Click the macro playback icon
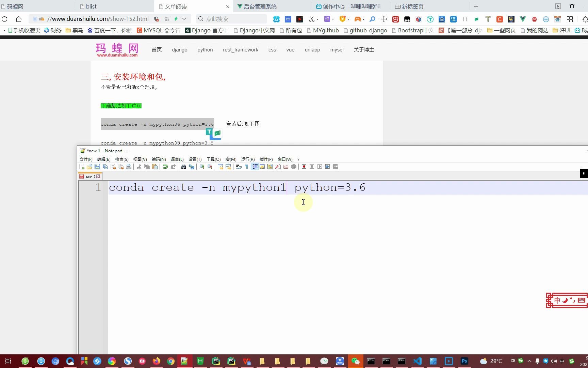 point(320,167)
